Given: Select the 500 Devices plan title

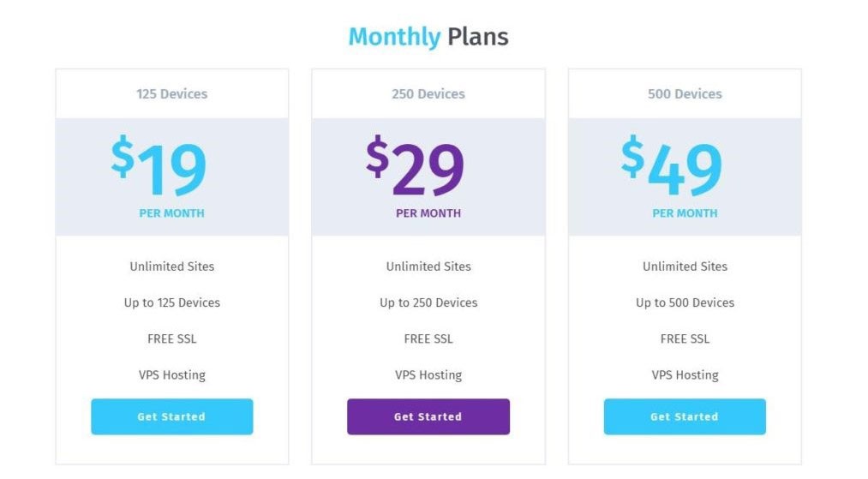Looking at the screenshot, I should (x=685, y=93).
